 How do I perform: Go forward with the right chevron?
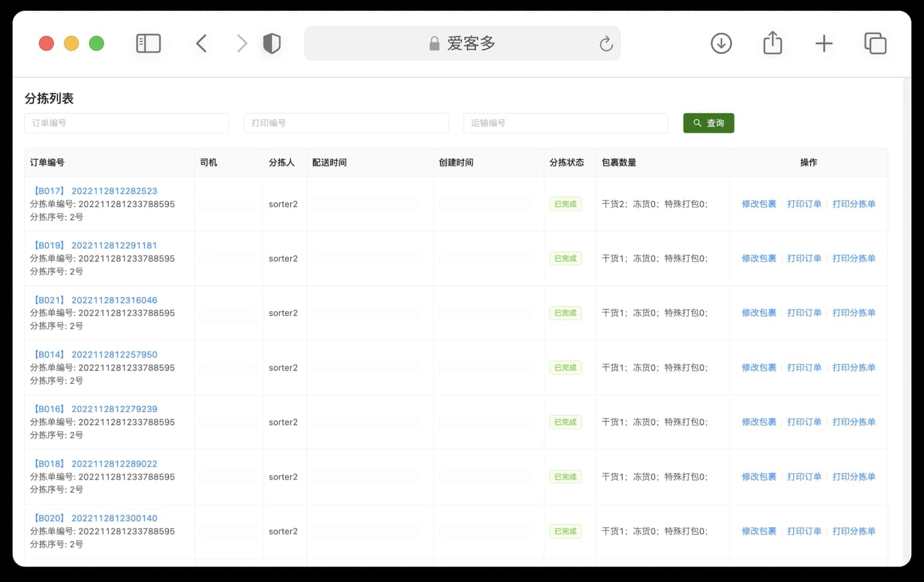click(x=241, y=43)
